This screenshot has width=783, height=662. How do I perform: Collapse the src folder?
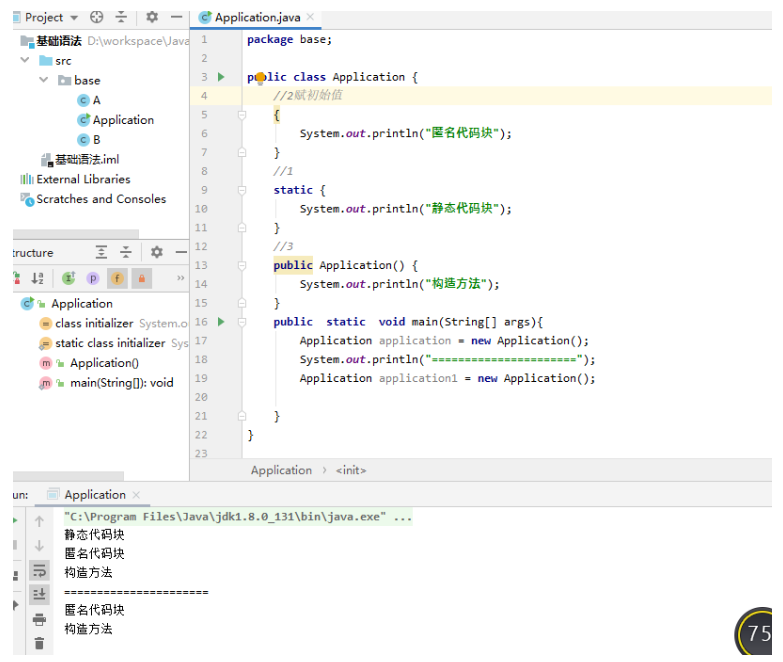pyautogui.click(x=25, y=60)
